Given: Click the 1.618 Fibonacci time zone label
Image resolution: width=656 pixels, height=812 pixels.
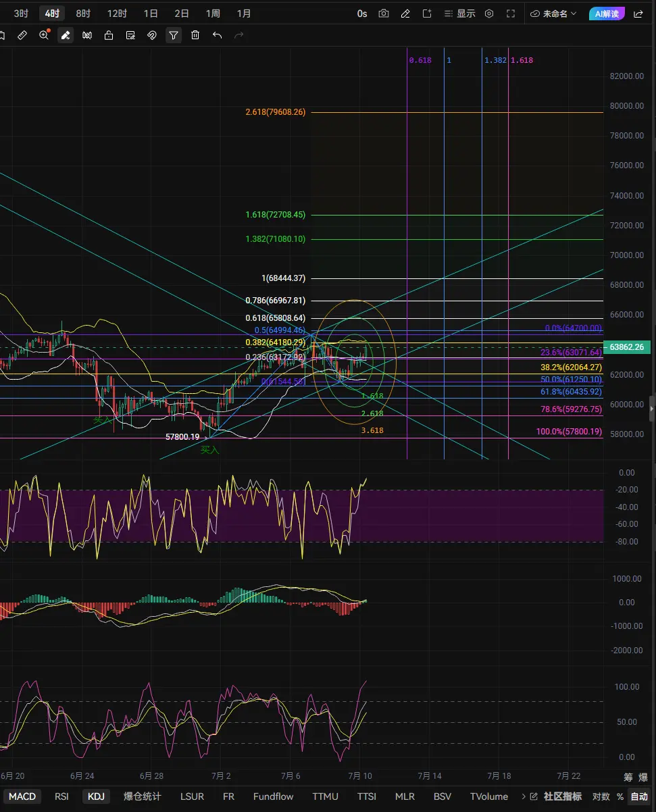Looking at the screenshot, I should click(x=522, y=60).
